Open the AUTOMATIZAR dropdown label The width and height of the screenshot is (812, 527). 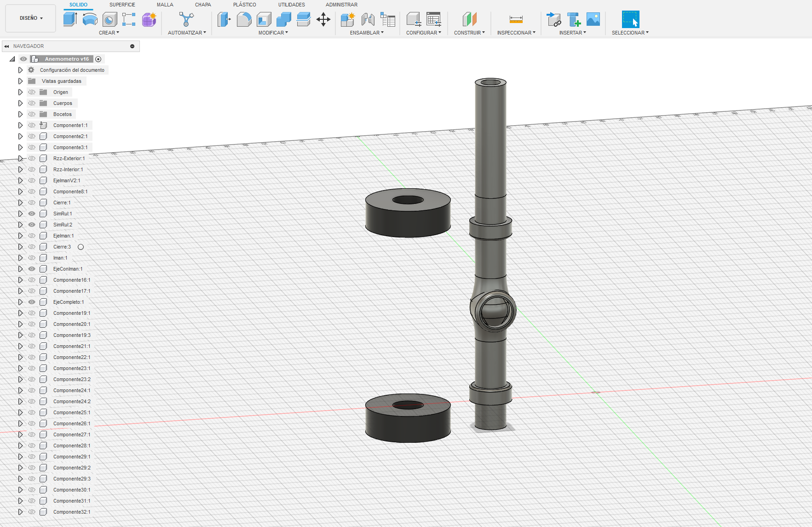pos(187,33)
